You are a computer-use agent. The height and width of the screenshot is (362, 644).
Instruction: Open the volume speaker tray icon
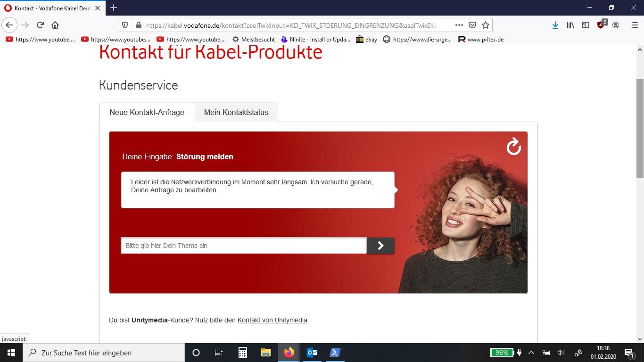point(561,353)
